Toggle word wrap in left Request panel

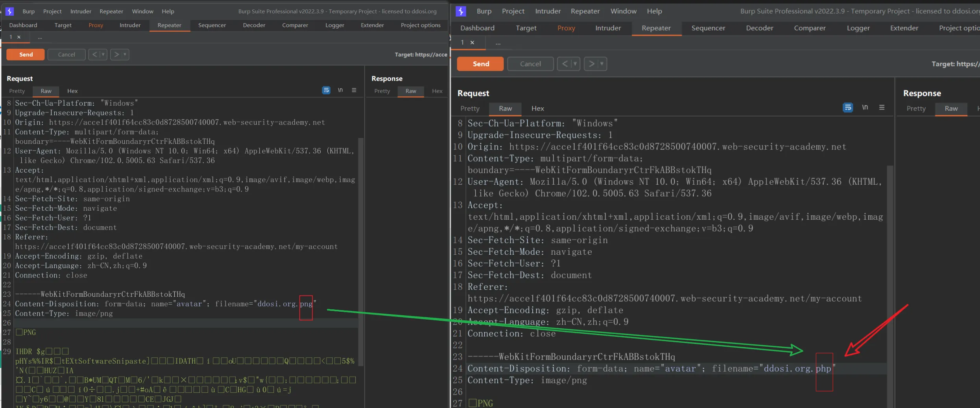coord(326,90)
